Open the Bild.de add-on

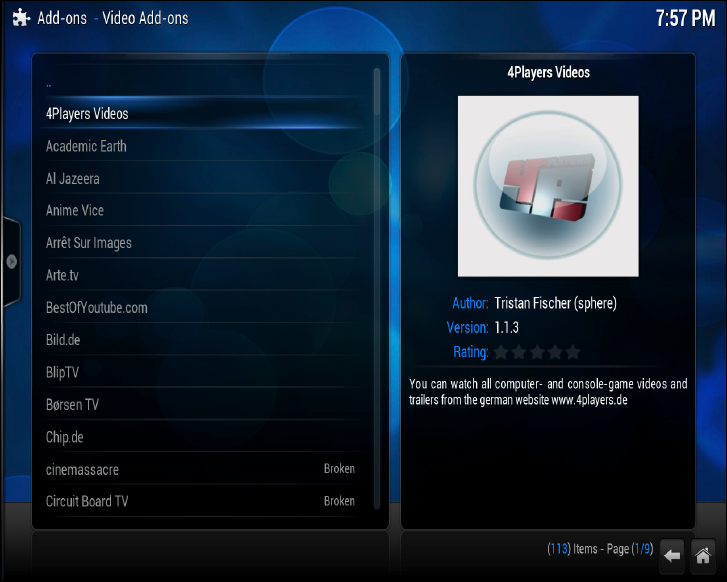pos(204,340)
